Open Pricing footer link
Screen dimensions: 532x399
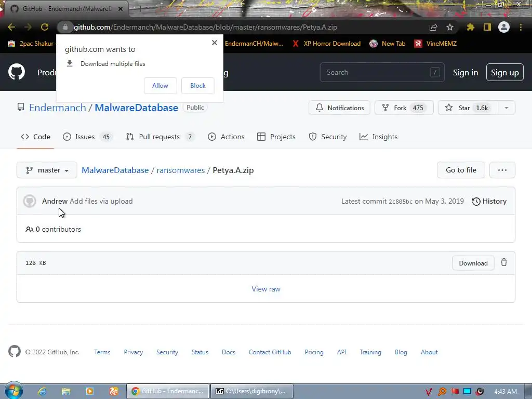(x=314, y=352)
